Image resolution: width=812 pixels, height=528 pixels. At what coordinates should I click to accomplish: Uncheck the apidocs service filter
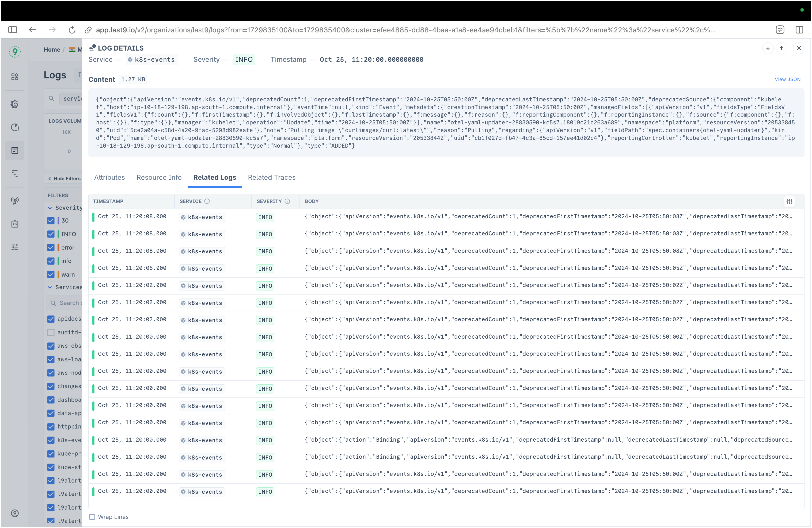pos(51,319)
